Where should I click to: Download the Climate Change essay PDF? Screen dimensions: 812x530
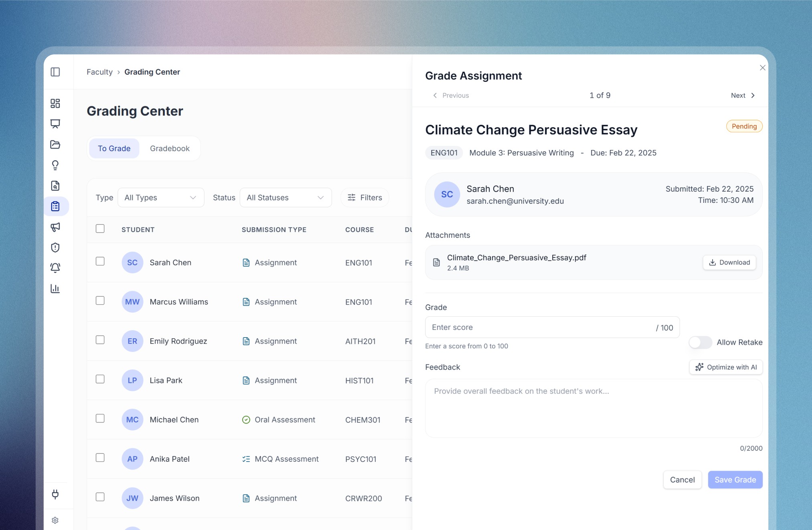(x=729, y=263)
